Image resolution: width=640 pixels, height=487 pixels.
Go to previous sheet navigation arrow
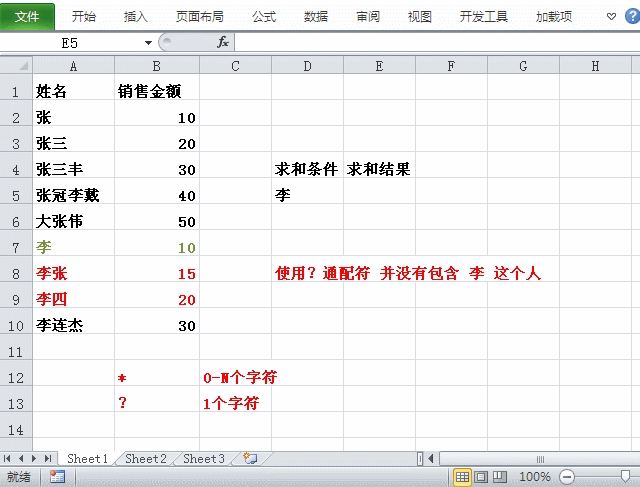tap(21, 458)
